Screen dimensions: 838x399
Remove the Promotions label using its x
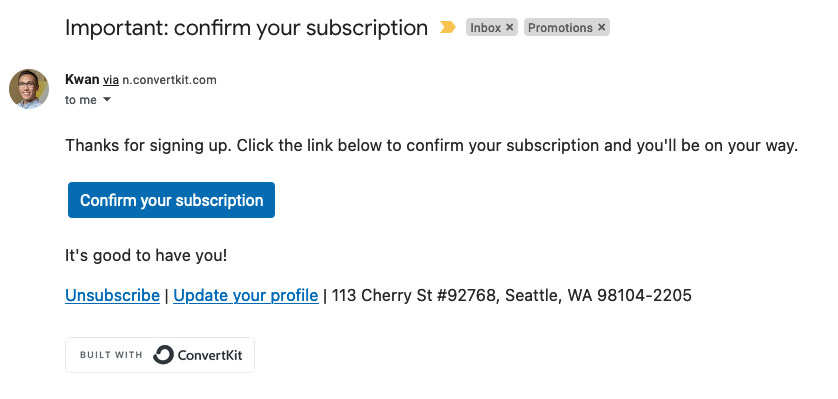click(601, 27)
